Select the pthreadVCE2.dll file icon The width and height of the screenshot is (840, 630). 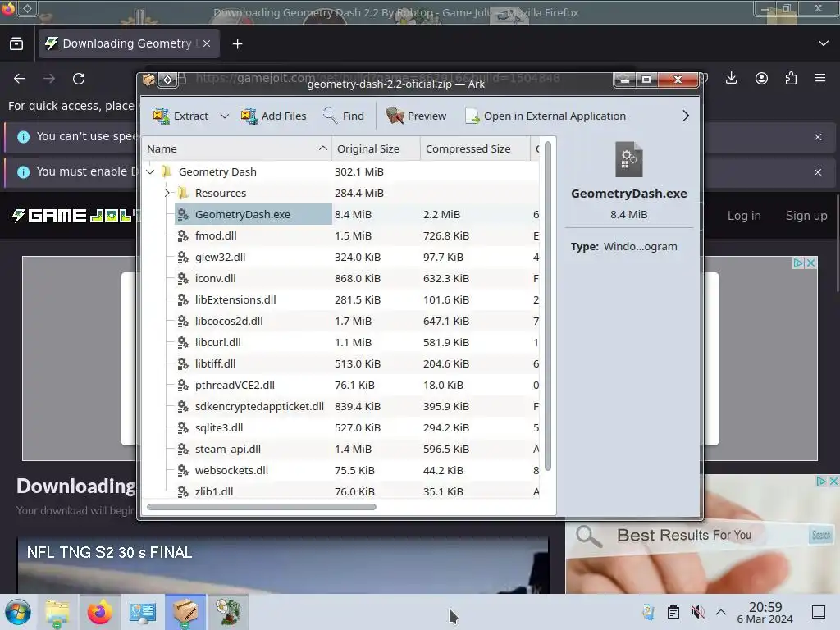pyautogui.click(x=183, y=386)
